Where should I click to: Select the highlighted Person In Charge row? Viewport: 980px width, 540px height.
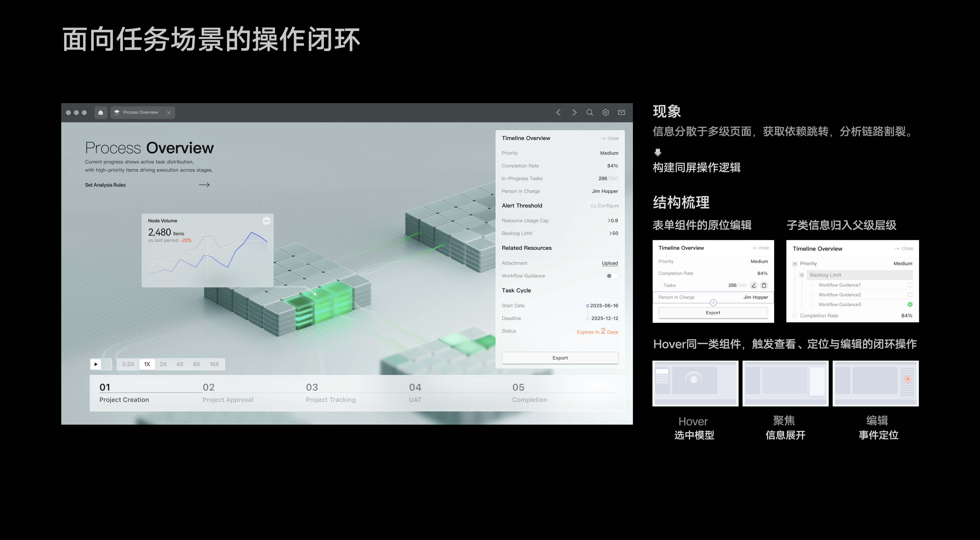[713, 298]
